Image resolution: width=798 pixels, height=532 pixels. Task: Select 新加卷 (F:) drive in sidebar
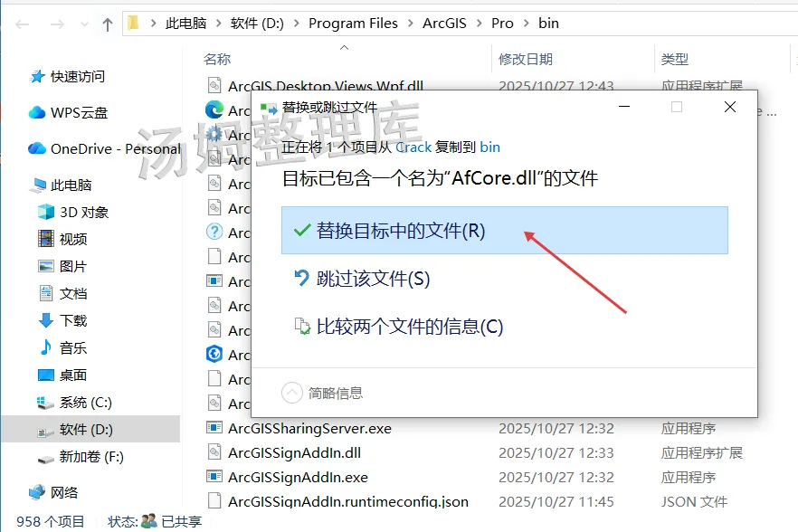tap(91, 457)
